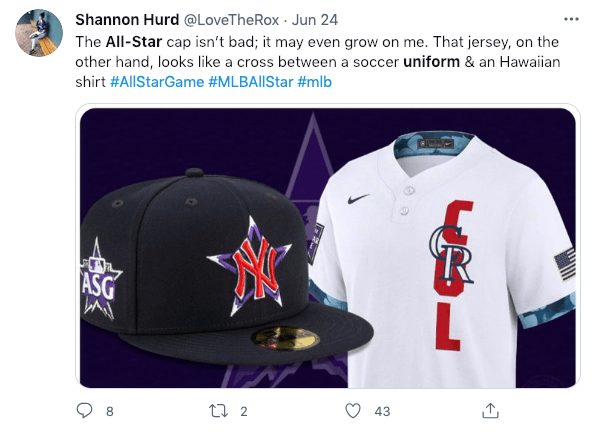Click the @LoveTheRox handle

point(231,20)
